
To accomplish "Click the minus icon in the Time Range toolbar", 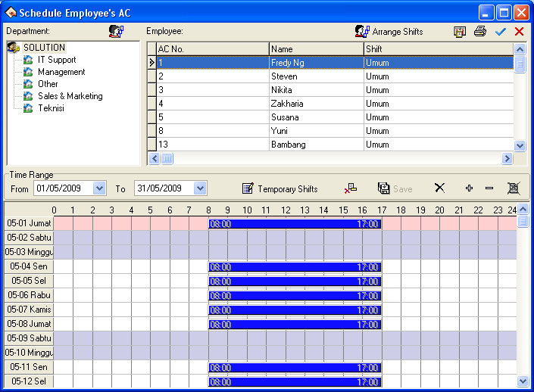I will click(489, 188).
